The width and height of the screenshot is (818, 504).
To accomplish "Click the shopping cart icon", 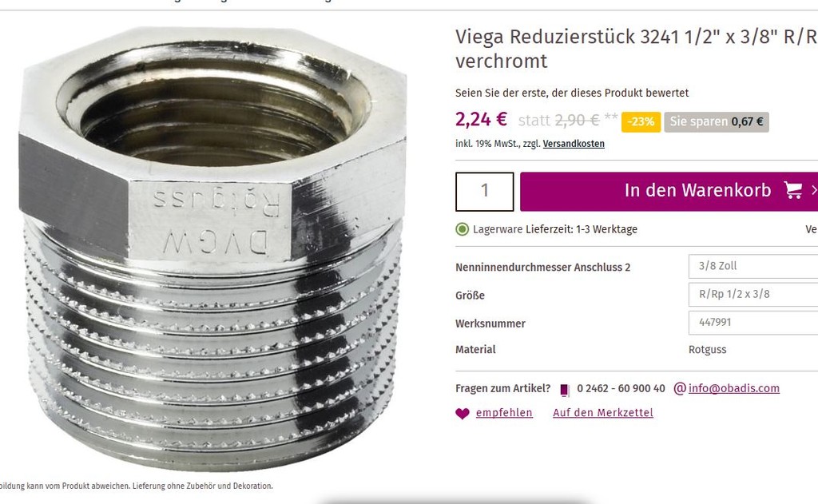I will 793,190.
